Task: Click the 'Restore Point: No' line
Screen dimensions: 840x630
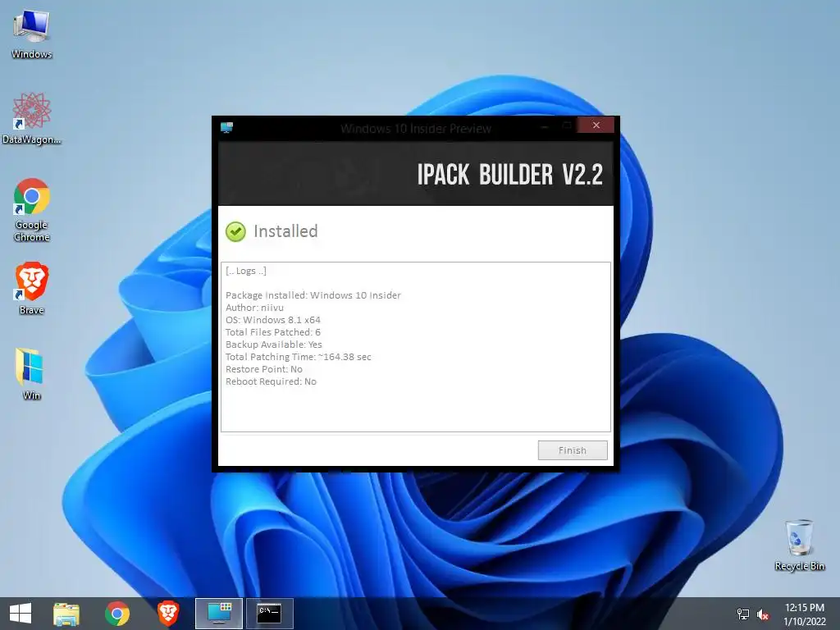Action: (263, 369)
